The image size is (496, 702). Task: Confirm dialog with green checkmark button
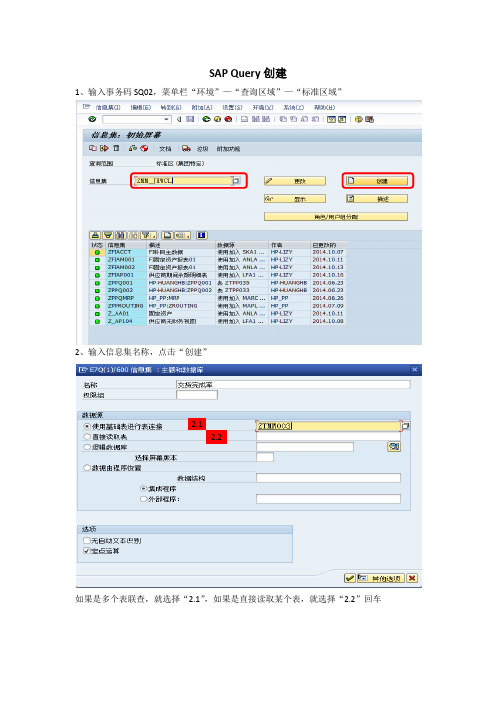[350, 578]
